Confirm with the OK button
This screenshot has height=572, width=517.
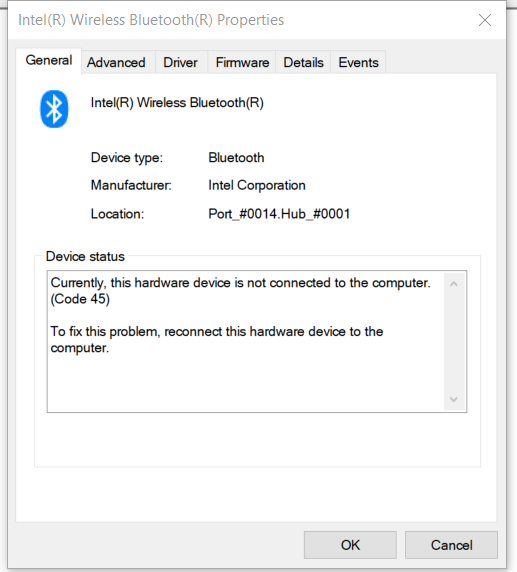tap(350, 545)
